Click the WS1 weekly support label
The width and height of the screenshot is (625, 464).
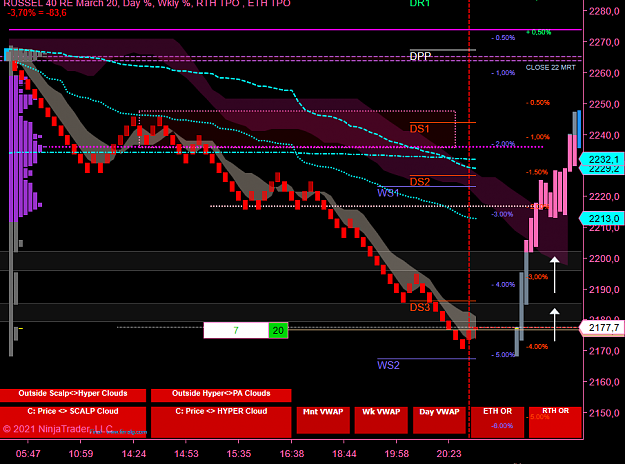(388, 193)
